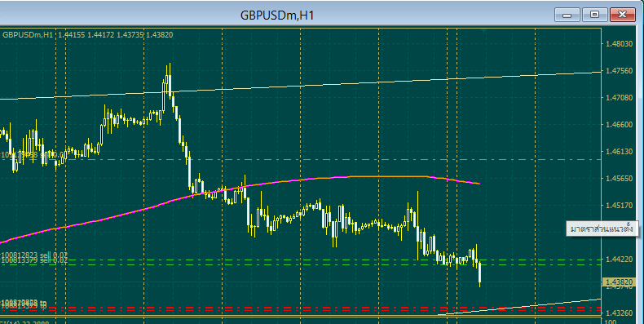Click the #100812823 sell 0.02 order label

(x=34, y=255)
